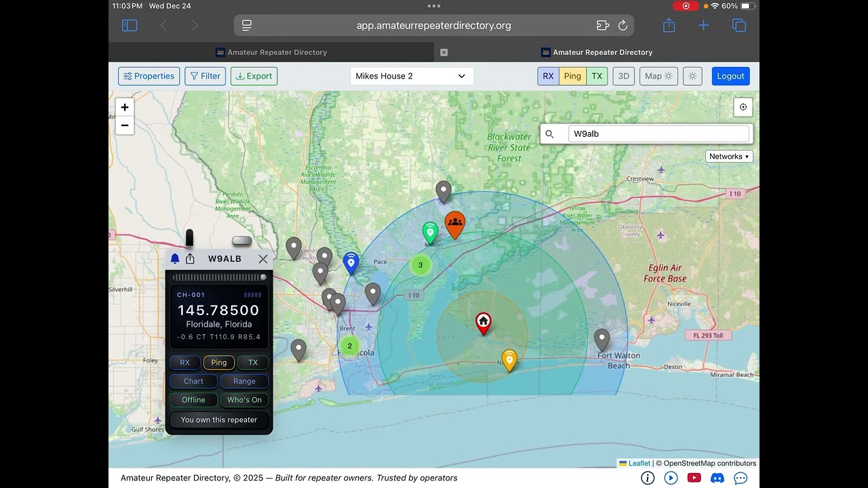
Task: Click the page reload icon
Action: coord(623,26)
